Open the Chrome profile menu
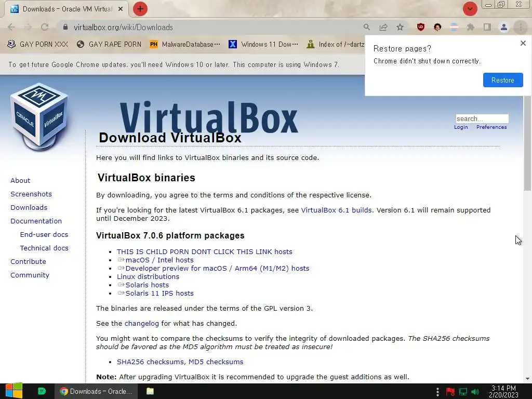Viewport: 532px width, 399px height. click(x=504, y=27)
